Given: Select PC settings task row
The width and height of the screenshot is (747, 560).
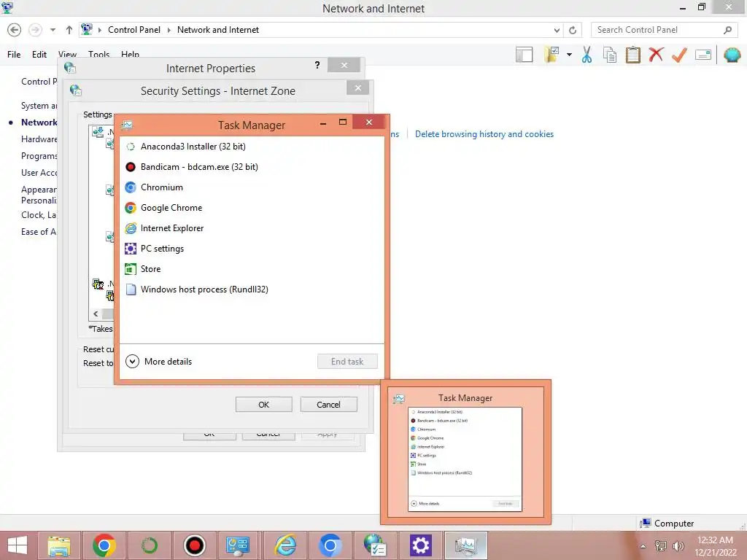Looking at the screenshot, I should point(252,249).
